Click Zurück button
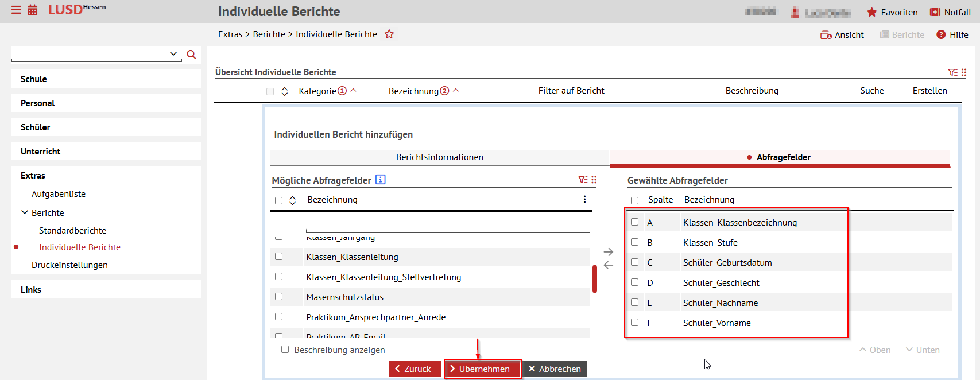980x380 pixels. click(415, 369)
